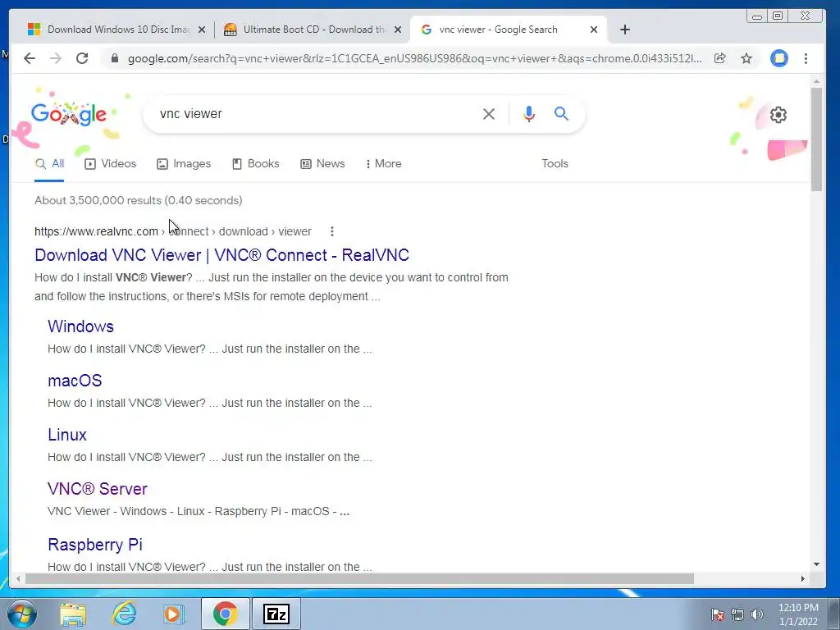Click the horizontal scrollbar right arrow
The width and height of the screenshot is (840, 630).
pyautogui.click(x=802, y=578)
